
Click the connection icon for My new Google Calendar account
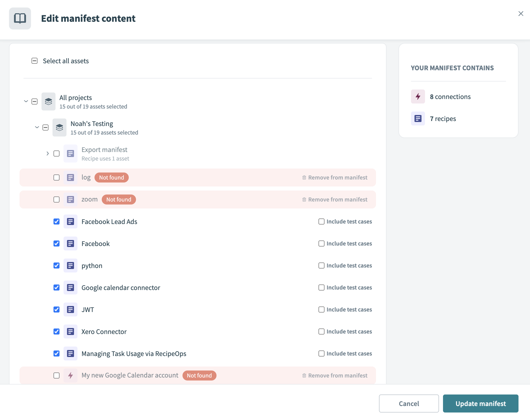[x=70, y=375]
